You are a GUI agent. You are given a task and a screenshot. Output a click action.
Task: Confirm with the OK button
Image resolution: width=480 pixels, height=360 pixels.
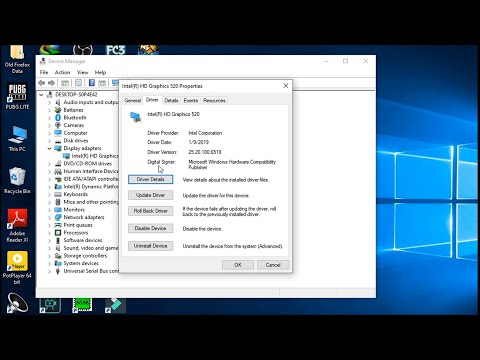[238, 265]
